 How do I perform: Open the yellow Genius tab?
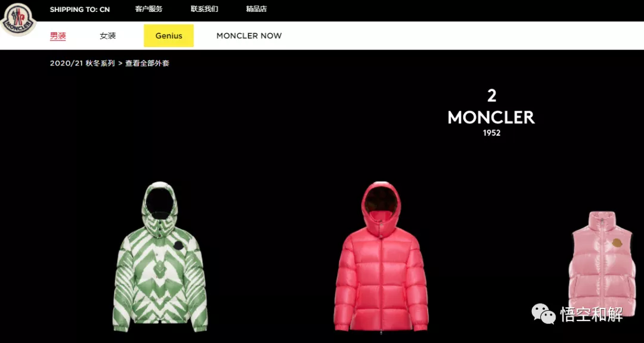point(169,36)
